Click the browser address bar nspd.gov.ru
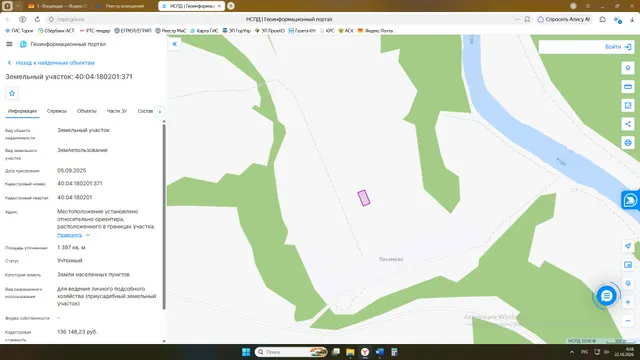This screenshot has height=360, width=640. pyautogui.click(x=71, y=19)
